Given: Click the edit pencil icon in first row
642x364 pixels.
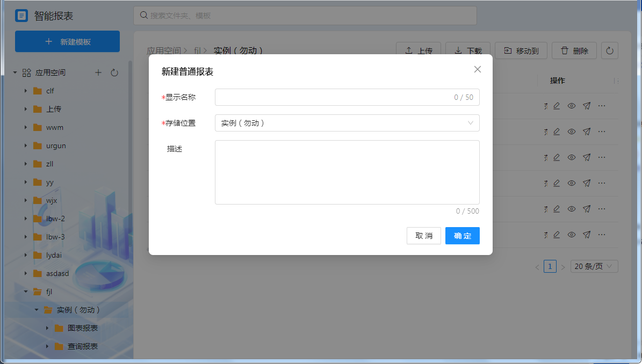Looking at the screenshot, I should [557, 106].
